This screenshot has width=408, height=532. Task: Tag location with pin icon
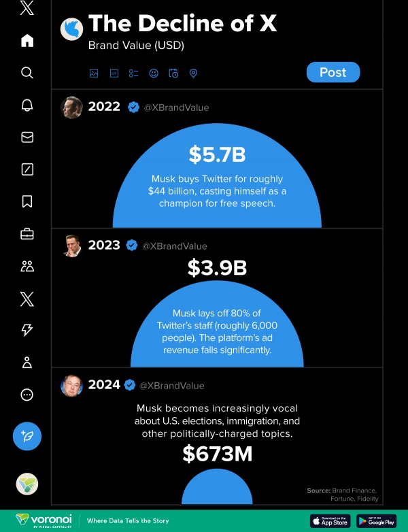click(x=193, y=73)
